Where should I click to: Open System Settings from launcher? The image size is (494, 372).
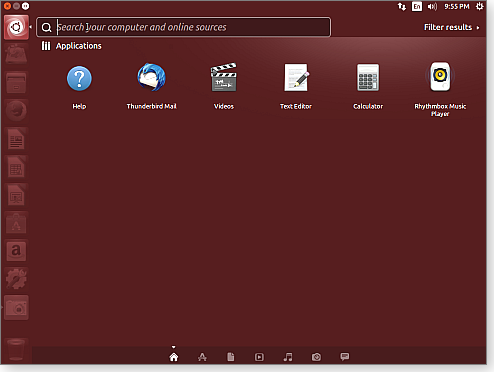[x=16, y=279]
